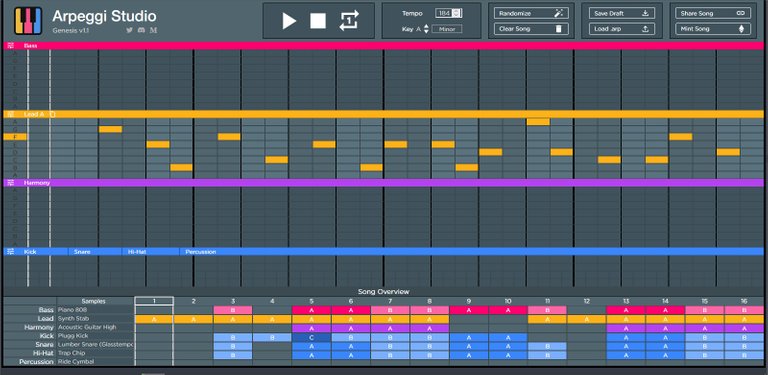Screen dimensions: 768x375
Task: Open settings sliders icon on drums track
Action: (11, 252)
